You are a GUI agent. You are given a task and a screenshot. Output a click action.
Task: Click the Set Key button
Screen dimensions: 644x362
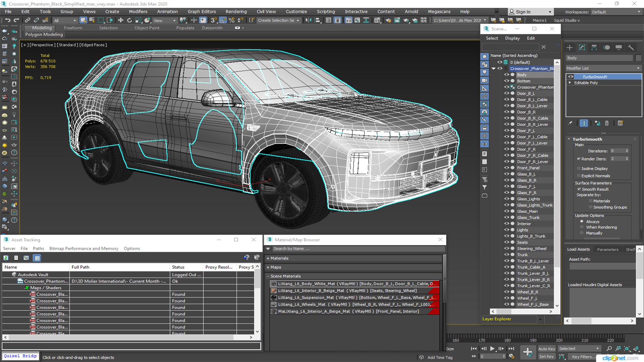(547, 357)
